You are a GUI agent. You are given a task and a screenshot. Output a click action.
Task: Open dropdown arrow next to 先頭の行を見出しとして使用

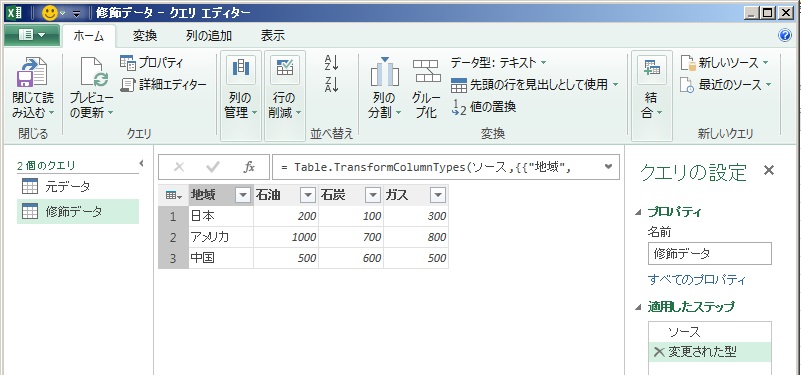click(615, 84)
